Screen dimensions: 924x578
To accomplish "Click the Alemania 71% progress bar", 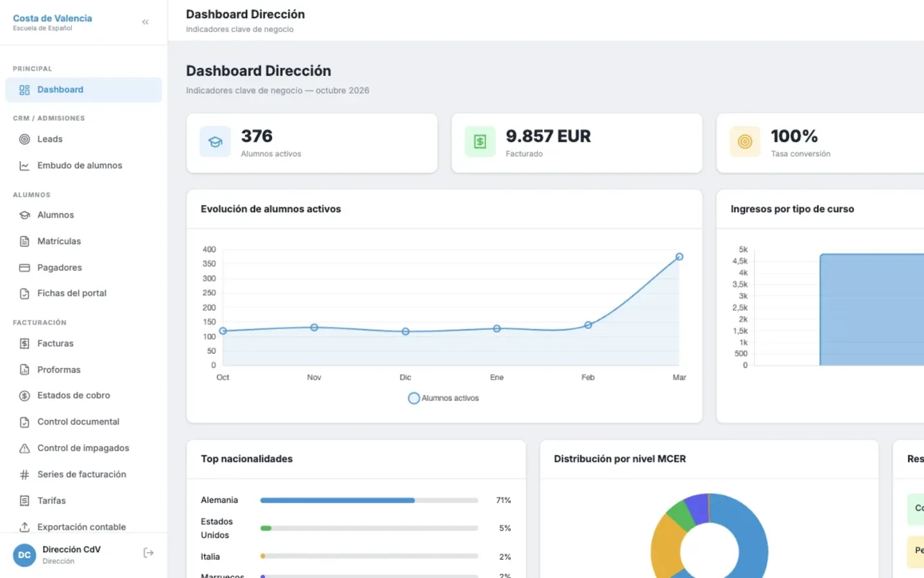I will (x=369, y=500).
